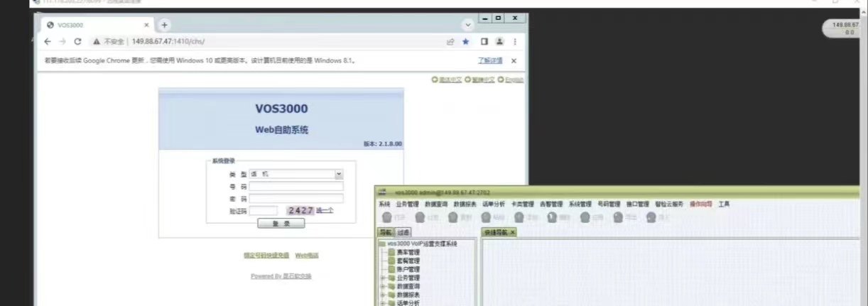This screenshot has height=306, width=868.
Task: Click the 登录 login button
Action: pyautogui.click(x=281, y=223)
